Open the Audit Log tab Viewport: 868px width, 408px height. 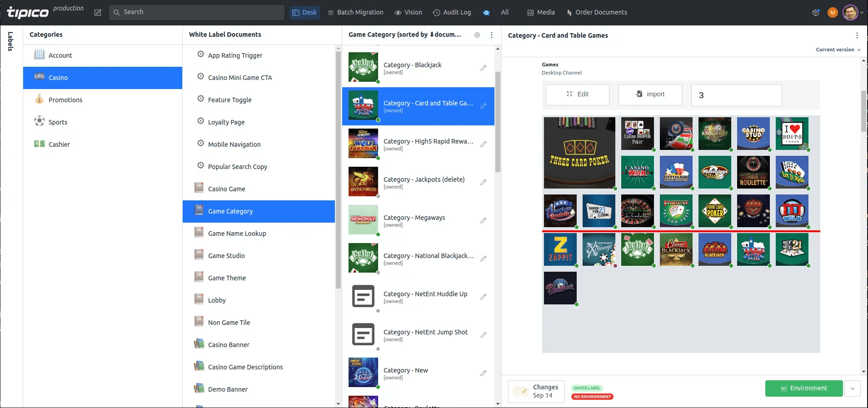[452, 13]
